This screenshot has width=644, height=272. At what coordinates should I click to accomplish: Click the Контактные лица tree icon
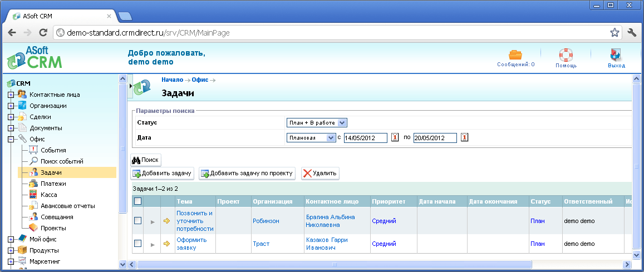tap(22, 95)
